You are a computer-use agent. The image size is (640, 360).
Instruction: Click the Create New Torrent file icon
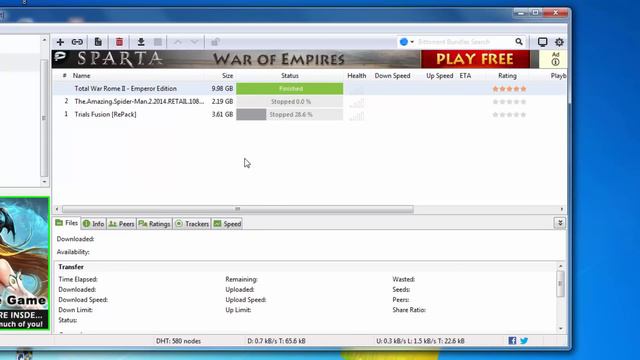[x=98, y=42]
